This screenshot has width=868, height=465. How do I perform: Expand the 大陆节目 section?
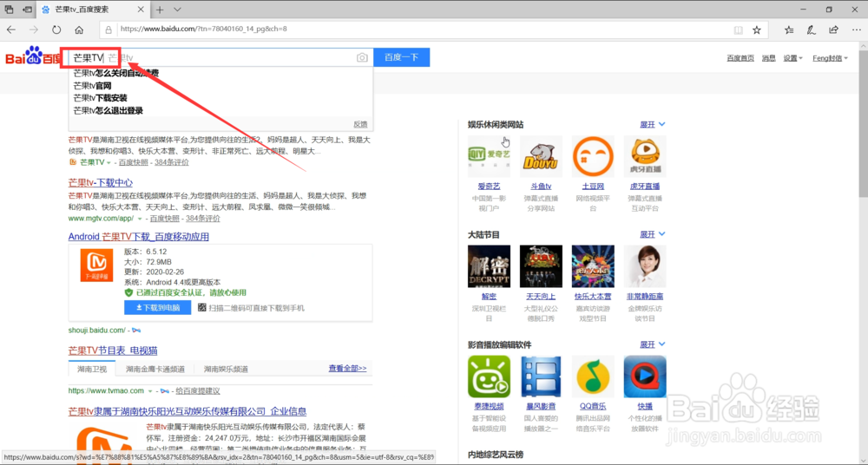click(x=653, y=234)
